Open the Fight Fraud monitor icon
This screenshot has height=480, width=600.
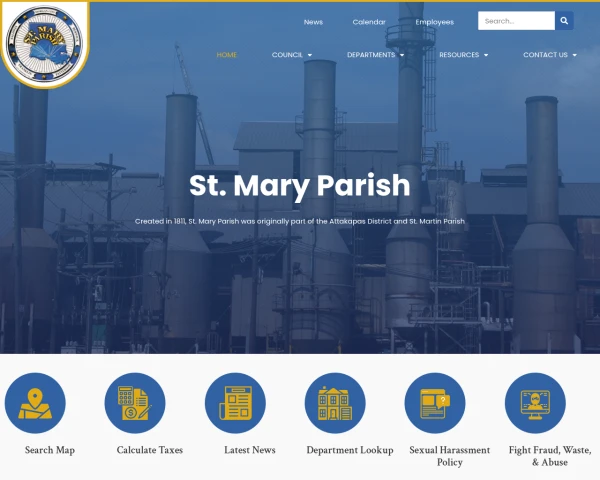click(535, 403)
